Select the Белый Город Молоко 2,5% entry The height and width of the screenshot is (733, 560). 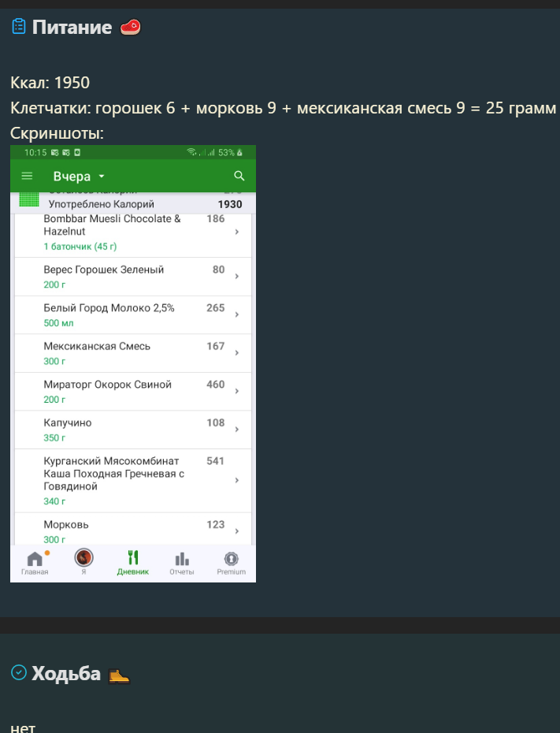pyautogui.click(x=133, y=315)
